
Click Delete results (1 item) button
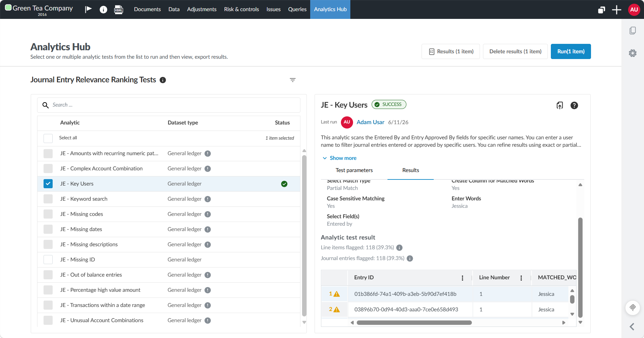(x=515, y=52)
